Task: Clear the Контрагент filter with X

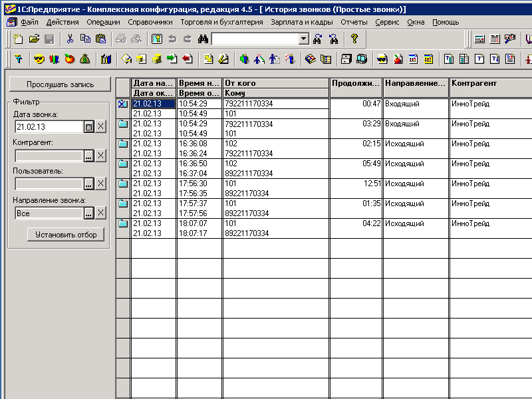Action: point(101,156)
